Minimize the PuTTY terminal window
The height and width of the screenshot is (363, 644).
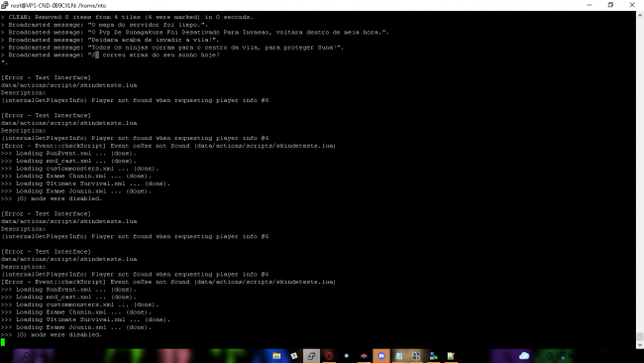point(589,5)
